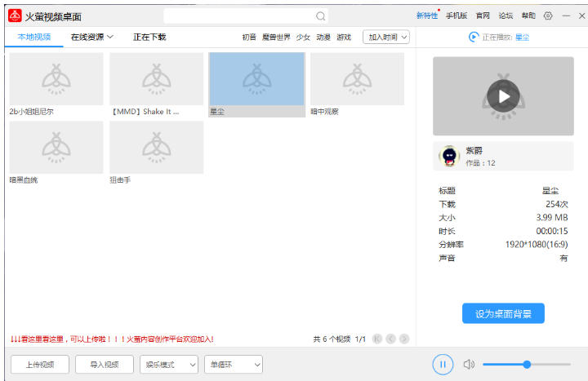Go to first page arrow icon
Screen dimensions: 588x381
(376, 339)
